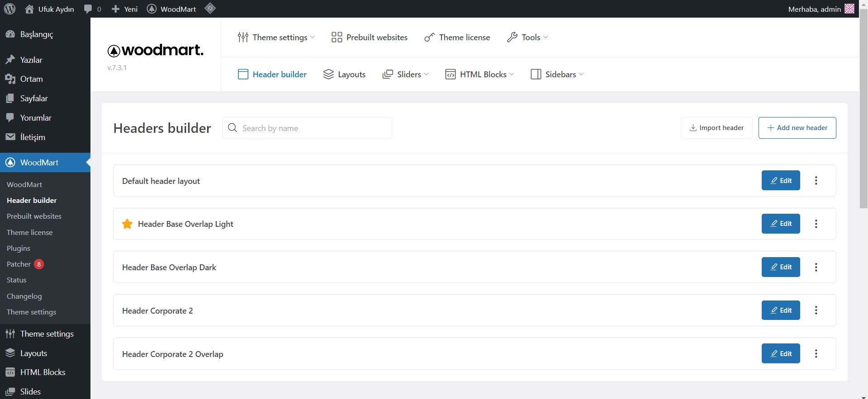Click the diamond icon in the admin bar
This screenshot has width=868, height=399.
coord(210,9)
